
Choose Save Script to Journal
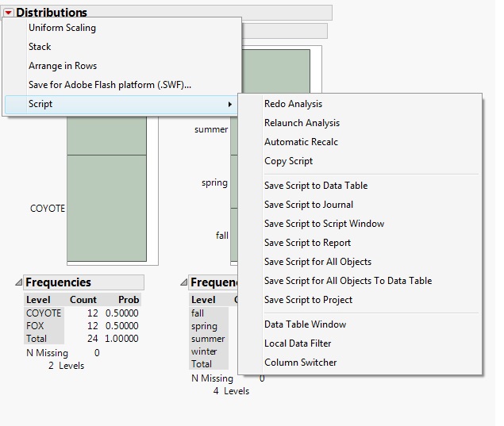[x=309, y=205]
